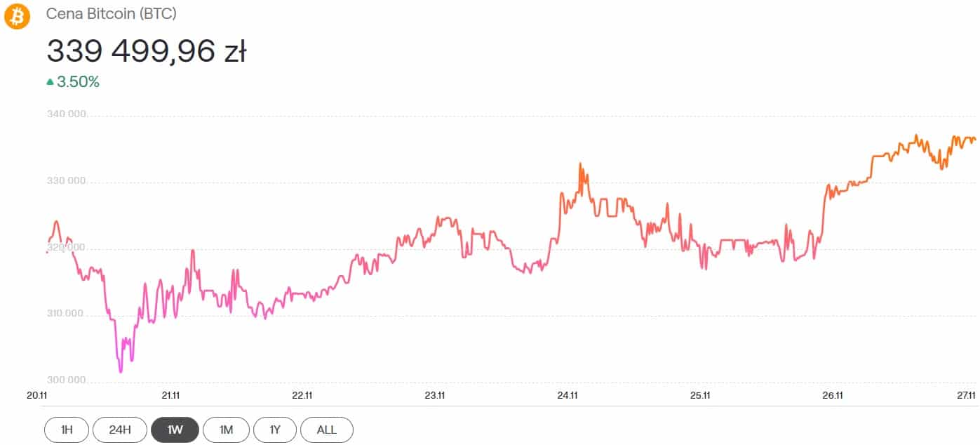
Task: Click the 330 000 price axis label
Action: (x=66, y=181)
